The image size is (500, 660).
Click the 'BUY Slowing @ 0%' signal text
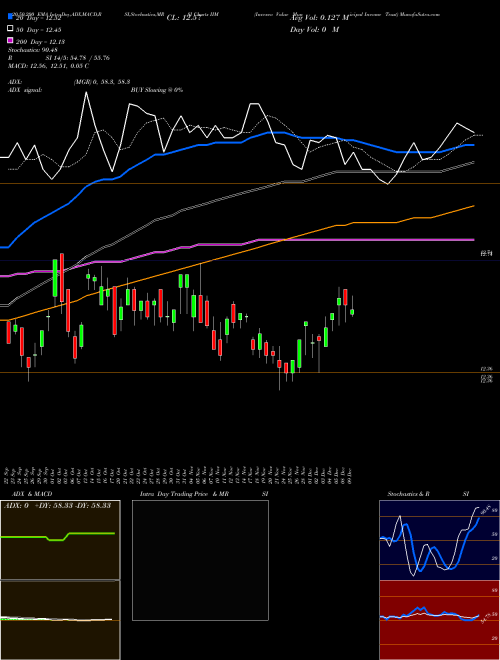click(x=157, y=90)
